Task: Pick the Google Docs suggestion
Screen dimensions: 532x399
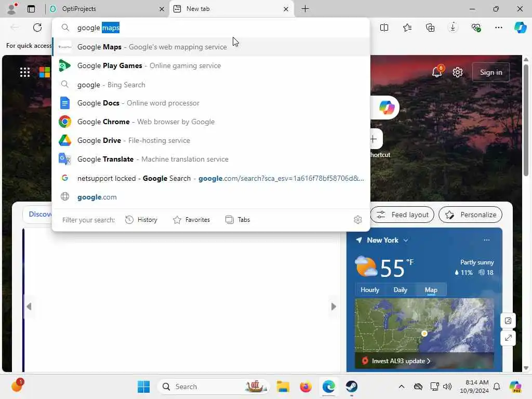Action: tap(211, 103)
